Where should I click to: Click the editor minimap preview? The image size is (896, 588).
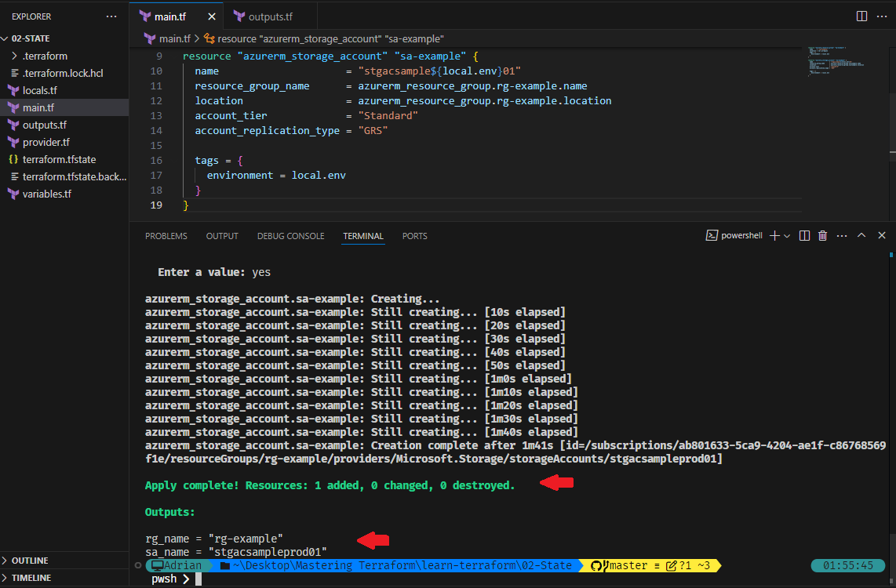point(835,60)
